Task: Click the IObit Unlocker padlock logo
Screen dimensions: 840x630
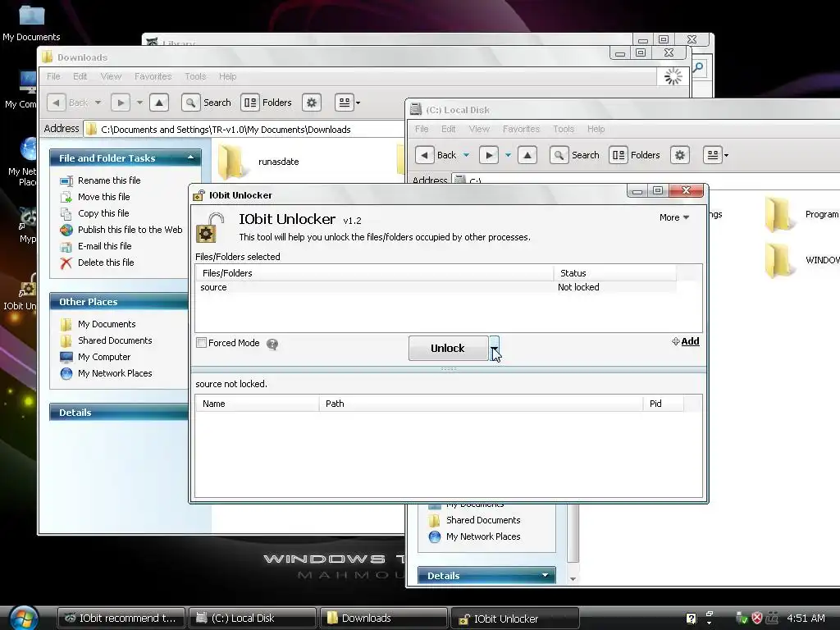Action: 209,228
